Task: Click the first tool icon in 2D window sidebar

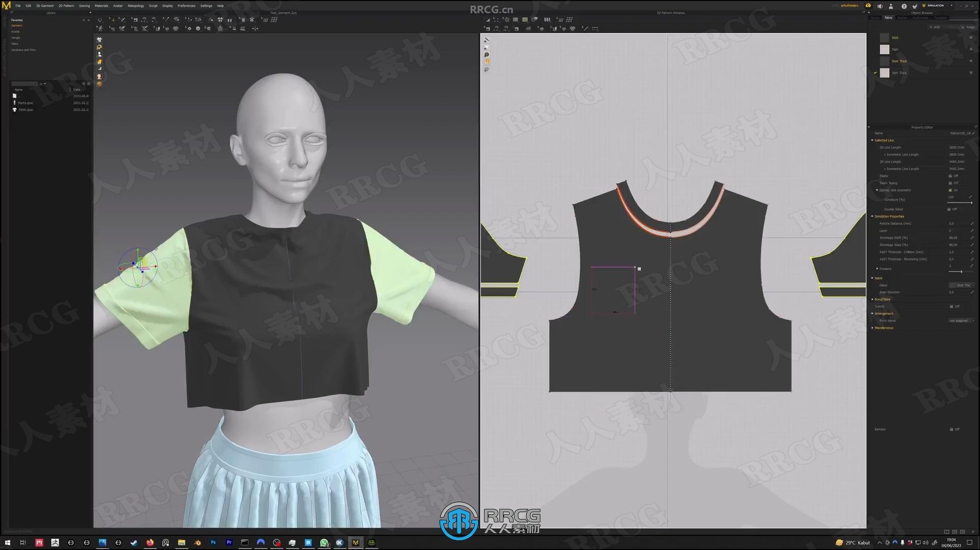Action: click(486, 40)
